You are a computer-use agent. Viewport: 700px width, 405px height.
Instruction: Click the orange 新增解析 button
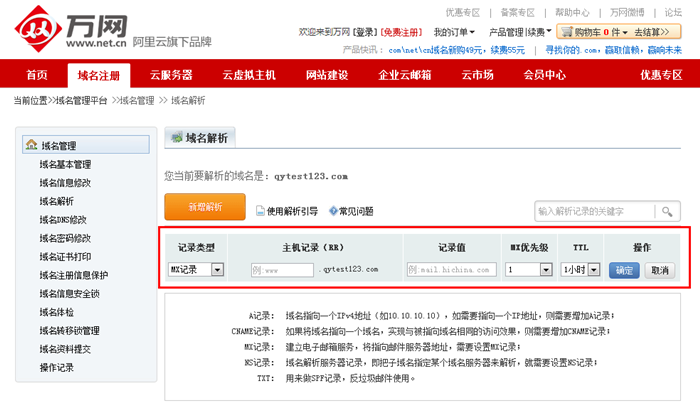(205, 207)
